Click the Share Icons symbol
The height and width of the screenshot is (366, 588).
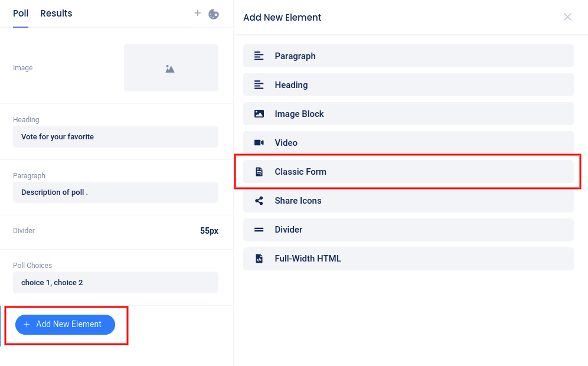[x=259, y=201]
